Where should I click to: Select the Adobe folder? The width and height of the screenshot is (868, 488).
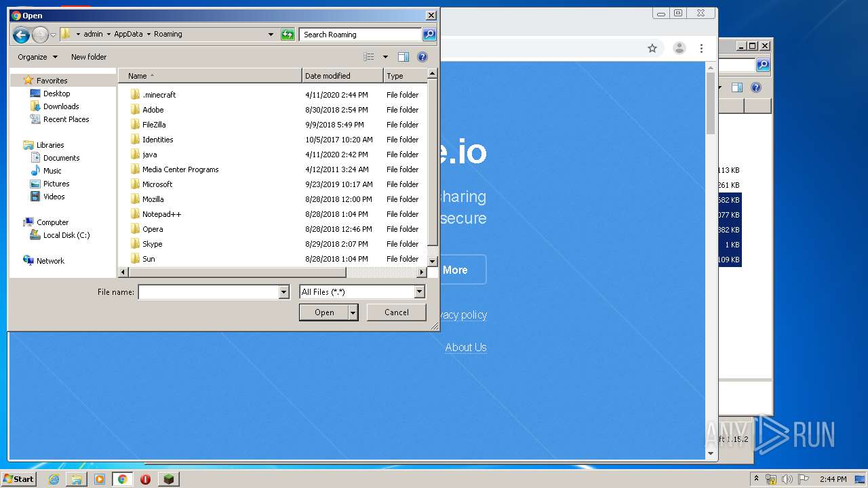coord(153,110)
